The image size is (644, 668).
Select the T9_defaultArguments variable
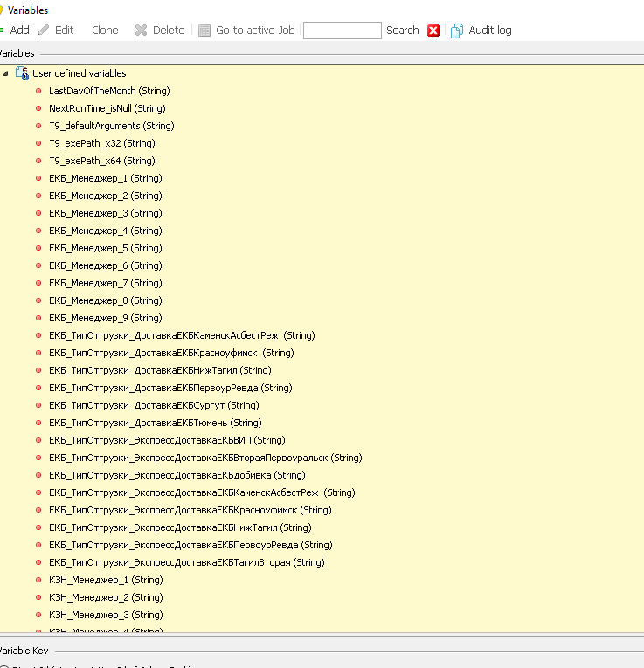coord(113,126)
